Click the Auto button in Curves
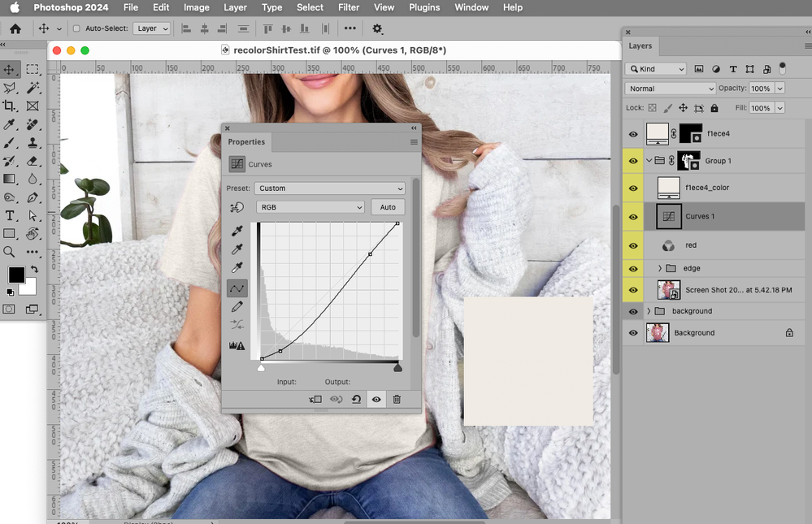 click(x=388, y=207)
